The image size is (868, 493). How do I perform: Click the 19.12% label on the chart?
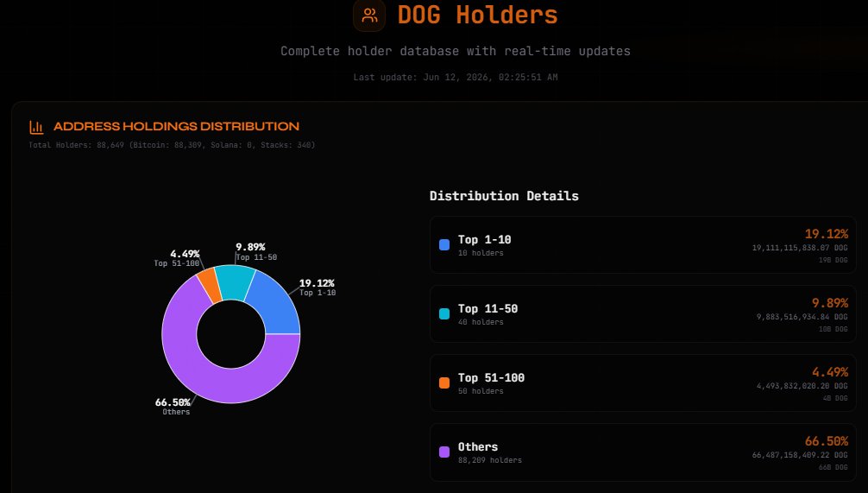coord(317,283)
